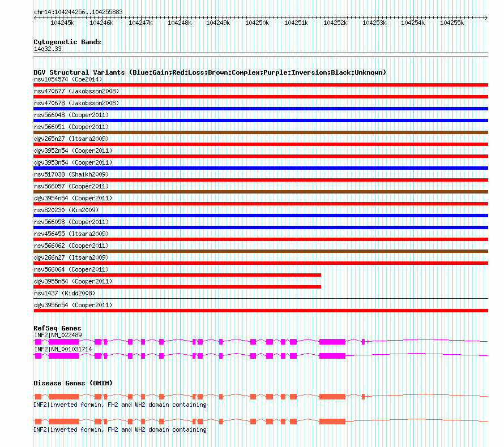
Task: Open the nsv566048 (Cooper2011) variant label
Action: (71, 115)
